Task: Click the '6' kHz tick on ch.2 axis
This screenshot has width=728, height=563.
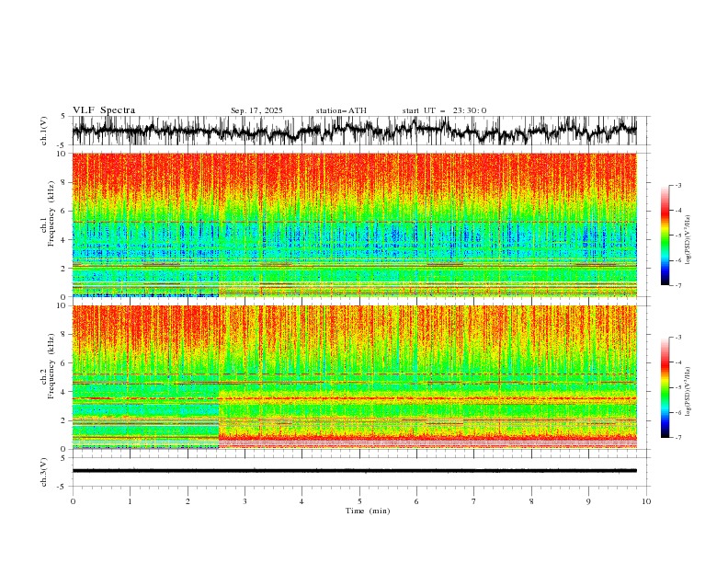Action: [x=63, y=363]
